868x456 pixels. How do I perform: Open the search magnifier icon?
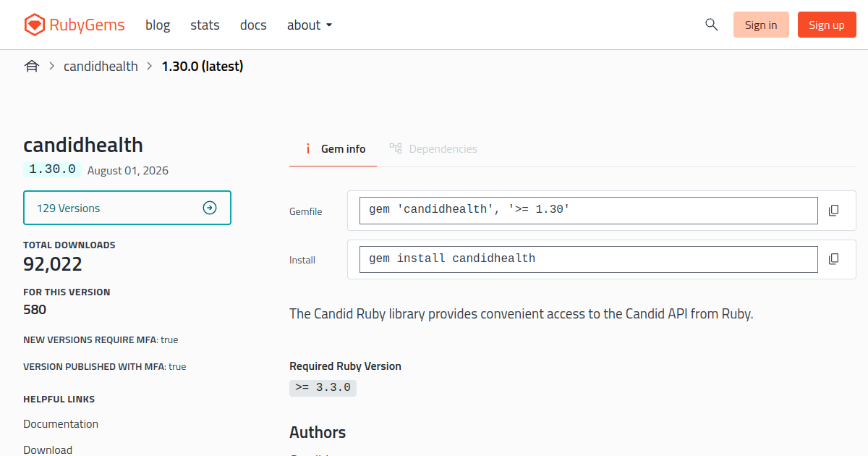711,25
